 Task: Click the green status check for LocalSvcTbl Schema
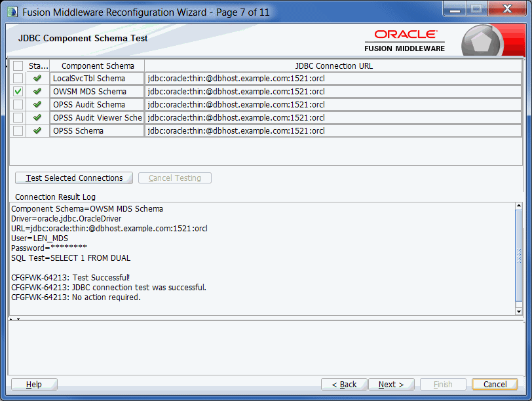click(37, 79)
